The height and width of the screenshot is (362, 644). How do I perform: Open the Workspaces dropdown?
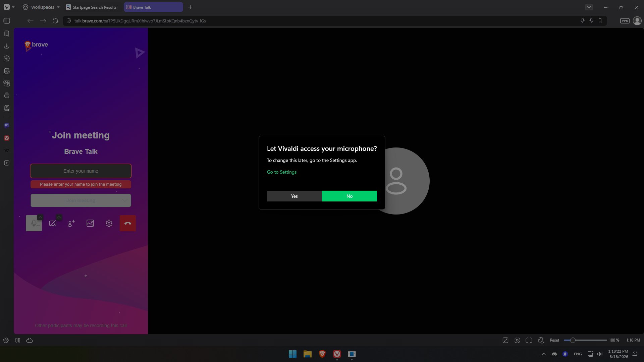(41, 7)
